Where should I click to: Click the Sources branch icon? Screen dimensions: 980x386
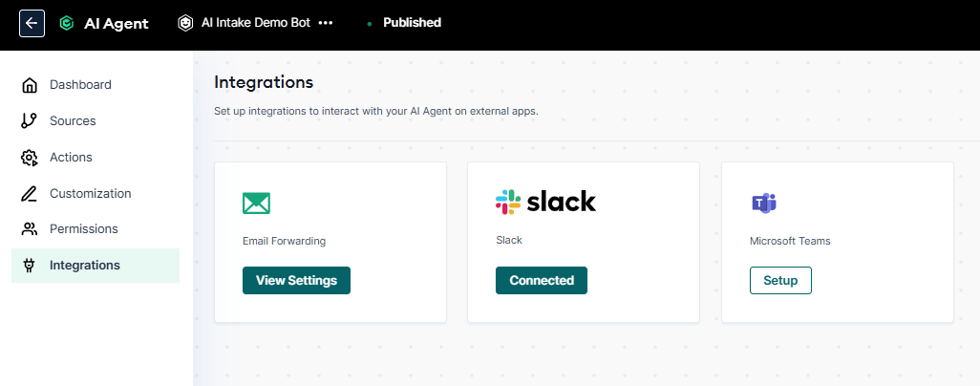(30, 120)
